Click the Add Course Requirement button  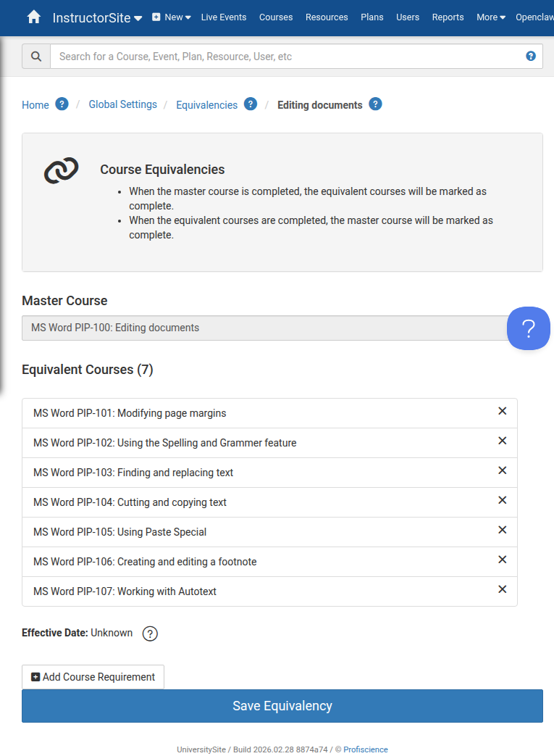point(93,677)
